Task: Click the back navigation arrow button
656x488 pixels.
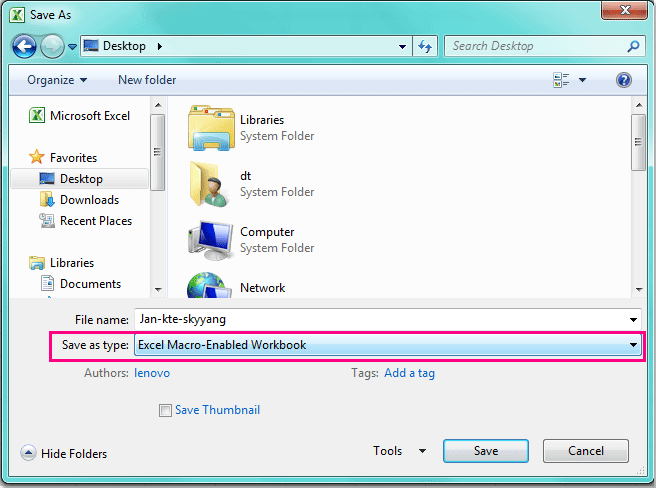Action: [25, 46]
